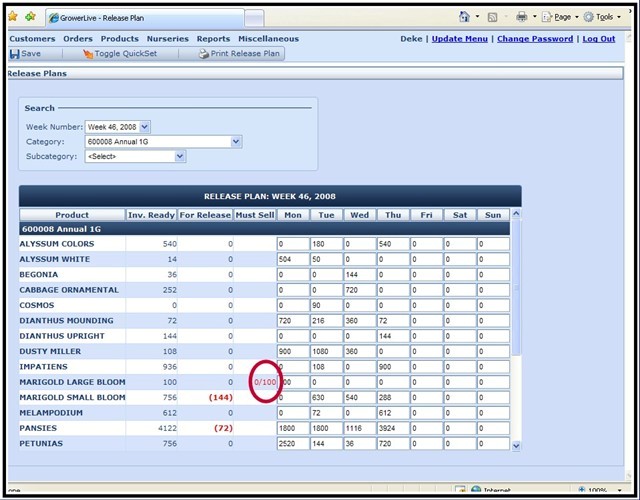The height and width of the screenshot is (500, 640).
Task: Open the Week Number dropdown
Action: coord(145,127)
